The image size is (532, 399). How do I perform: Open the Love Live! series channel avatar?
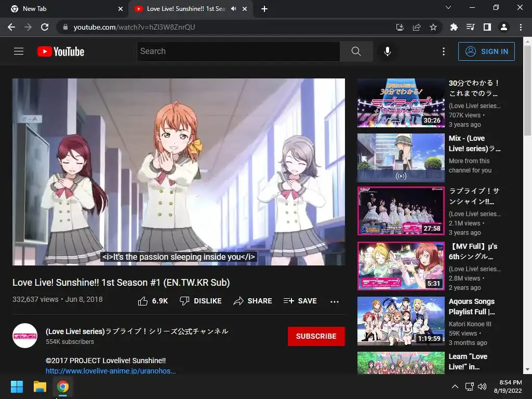[x=25, y=336]
